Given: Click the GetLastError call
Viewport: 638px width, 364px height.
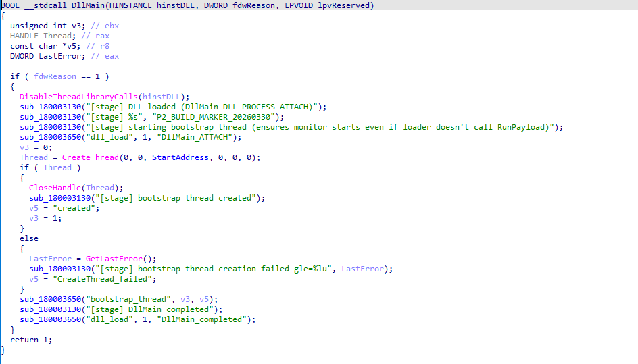Looking at the screenshot, I should tap(114, 259).
